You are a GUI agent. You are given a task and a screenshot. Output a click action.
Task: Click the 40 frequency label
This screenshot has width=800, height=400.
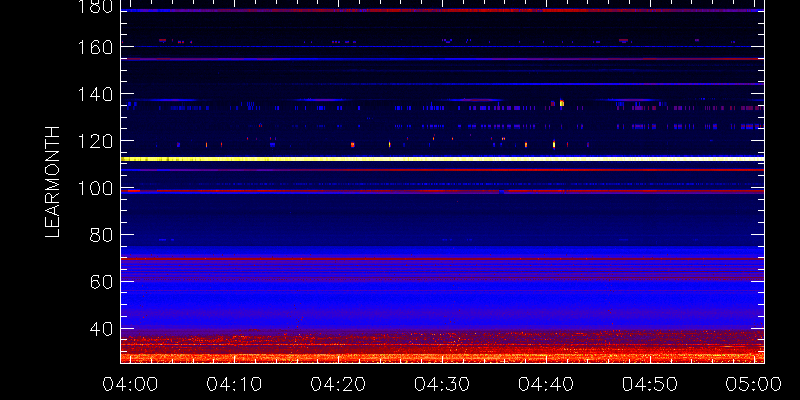(x=101, y=329)
